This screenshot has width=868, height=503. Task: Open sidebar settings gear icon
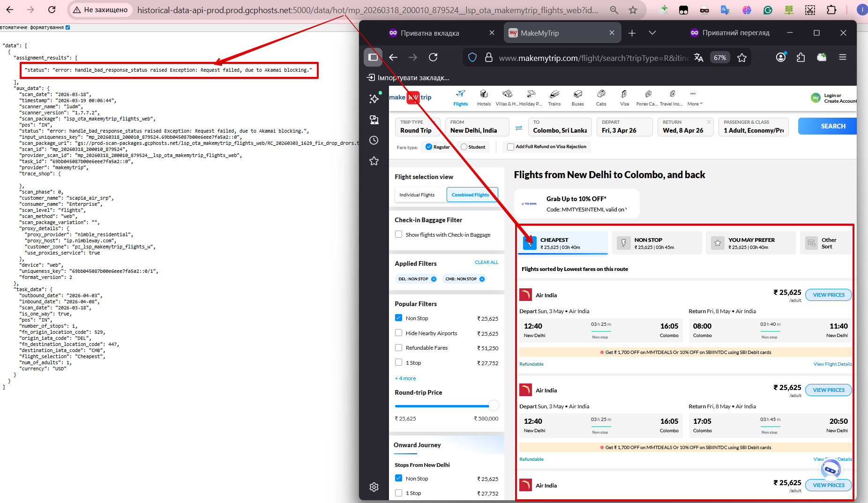(374, 487)
